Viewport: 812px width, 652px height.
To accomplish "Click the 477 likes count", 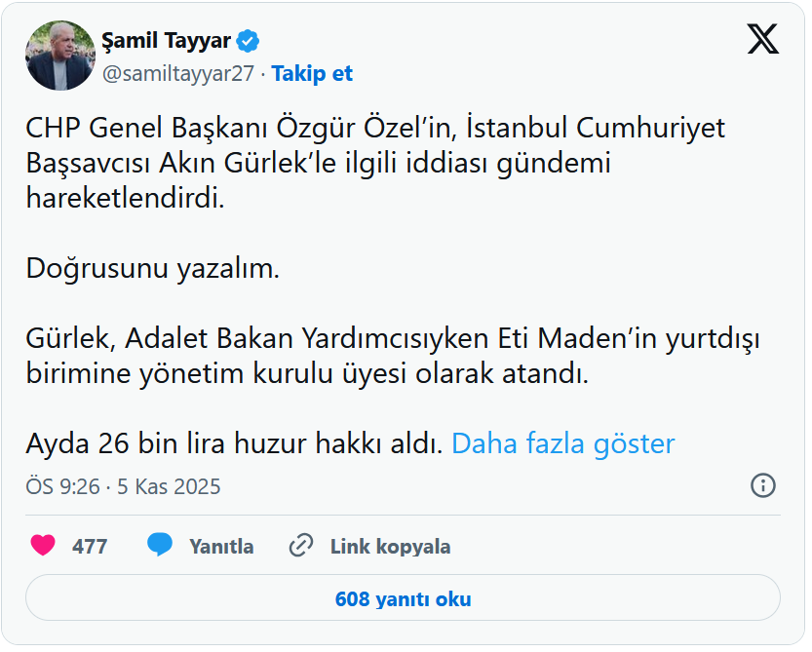I will 90,547.
